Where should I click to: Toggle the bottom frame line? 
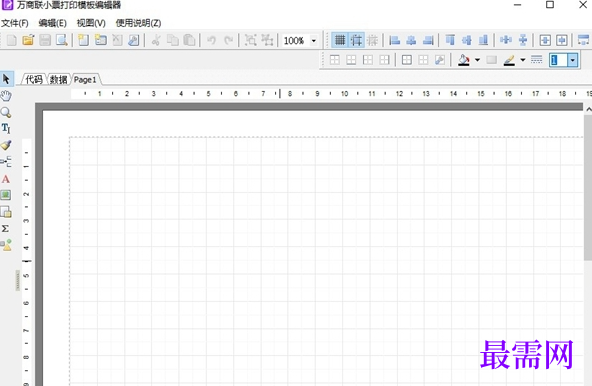[351, 60]
